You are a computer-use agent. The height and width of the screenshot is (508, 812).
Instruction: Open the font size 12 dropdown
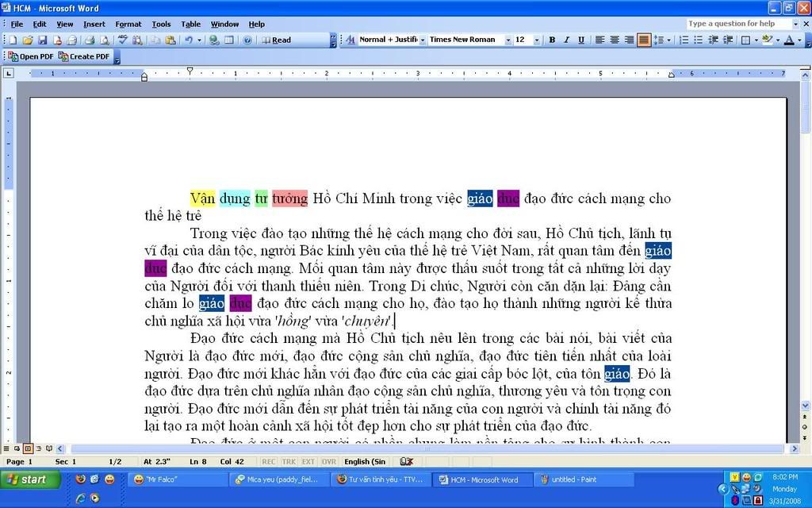(537, 40)
